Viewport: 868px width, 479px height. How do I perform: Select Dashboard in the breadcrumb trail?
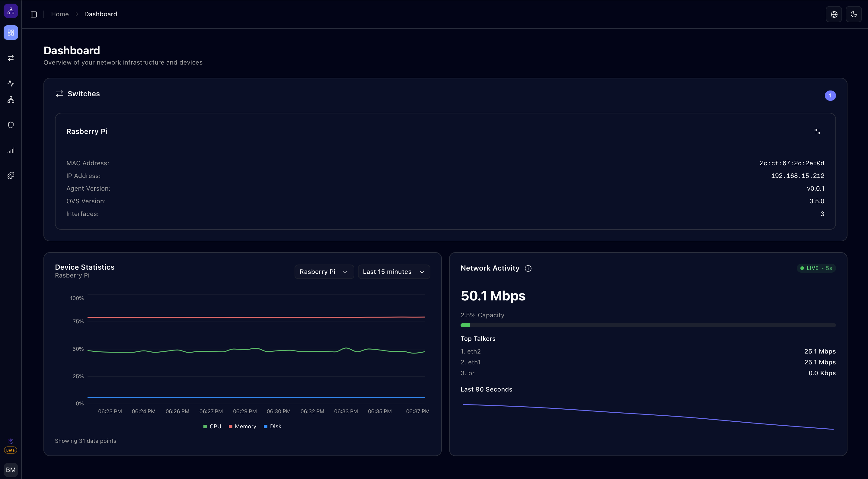[x=101, y=14]
